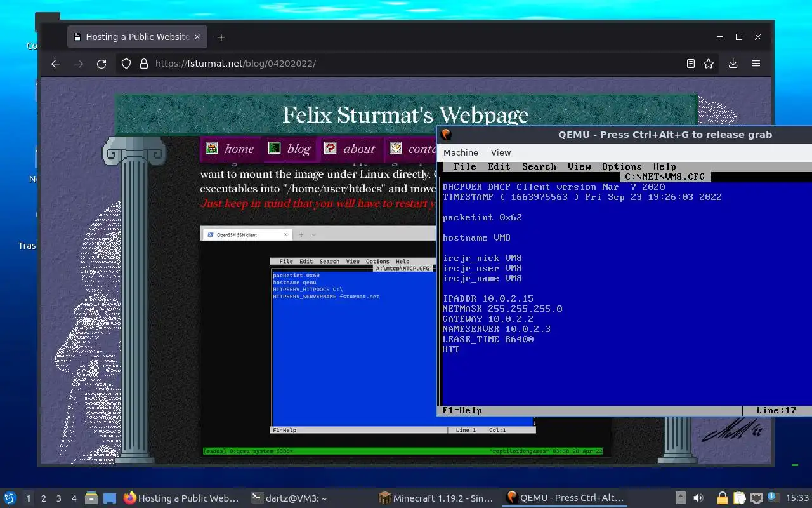This screenshot has height=508, width=812.
Task: Click the volume speaker tray icon
Action: 698,498
